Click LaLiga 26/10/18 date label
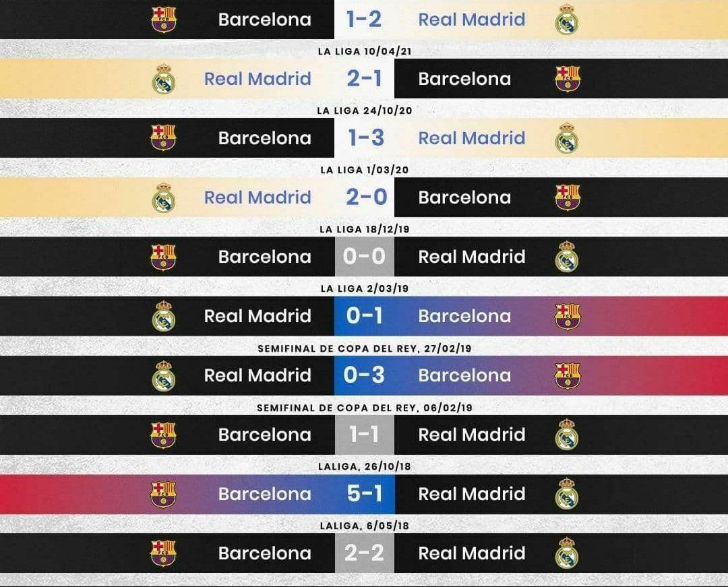The height and width of the screenshot is (587, 728). tap(365, 466)
